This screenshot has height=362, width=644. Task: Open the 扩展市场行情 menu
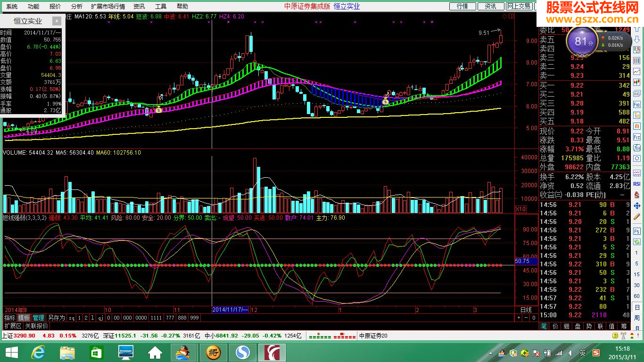point(108,7)
